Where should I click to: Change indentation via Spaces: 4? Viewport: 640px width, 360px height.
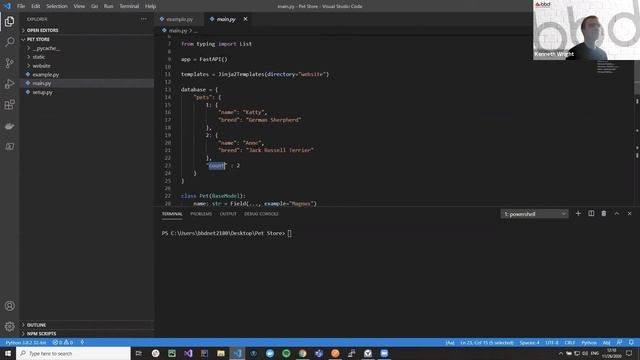coord(529,342)
